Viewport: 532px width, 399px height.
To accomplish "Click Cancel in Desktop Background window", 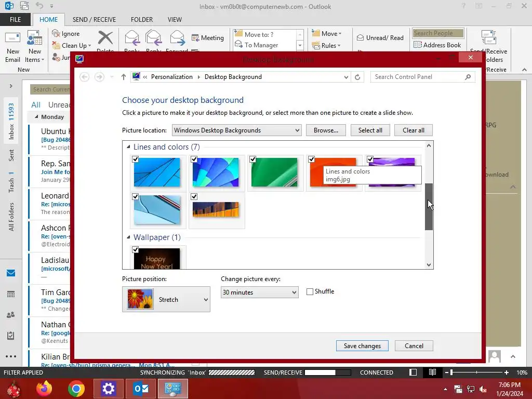I will tap(414, 345).
